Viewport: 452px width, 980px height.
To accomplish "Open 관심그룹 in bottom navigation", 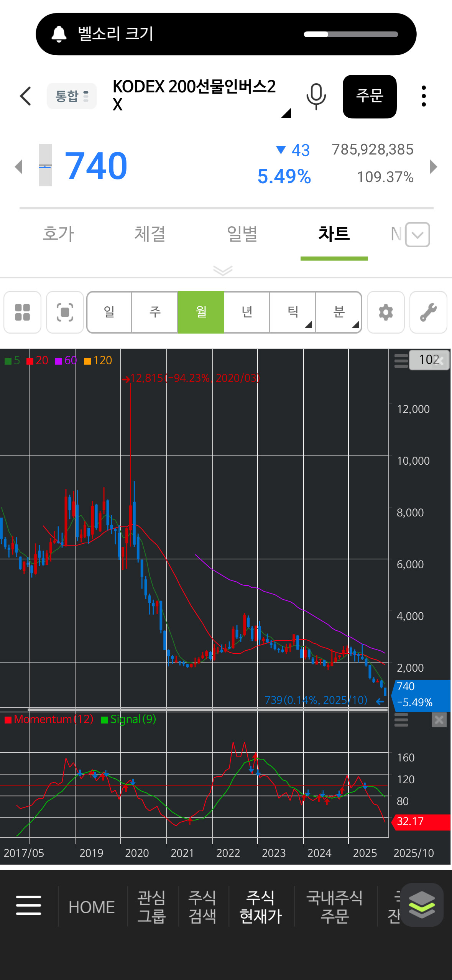I will pyautogui.click(x=151, y=907).
